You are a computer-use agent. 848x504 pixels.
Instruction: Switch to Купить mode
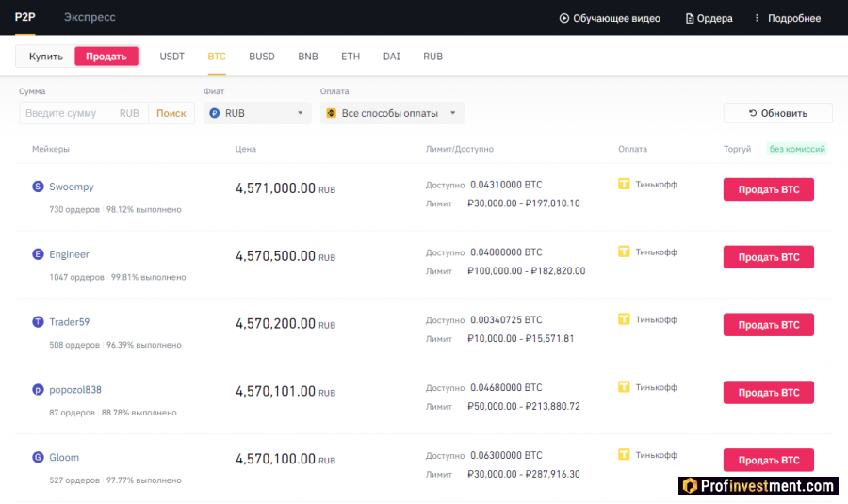pyautogui.click(x=46, y=57)
